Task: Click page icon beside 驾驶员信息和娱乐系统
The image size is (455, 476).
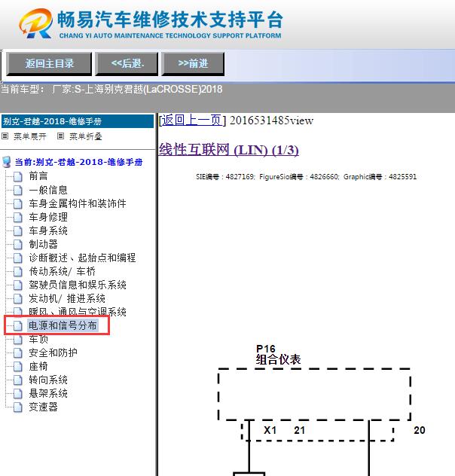Action: click(x=17, y=285)
